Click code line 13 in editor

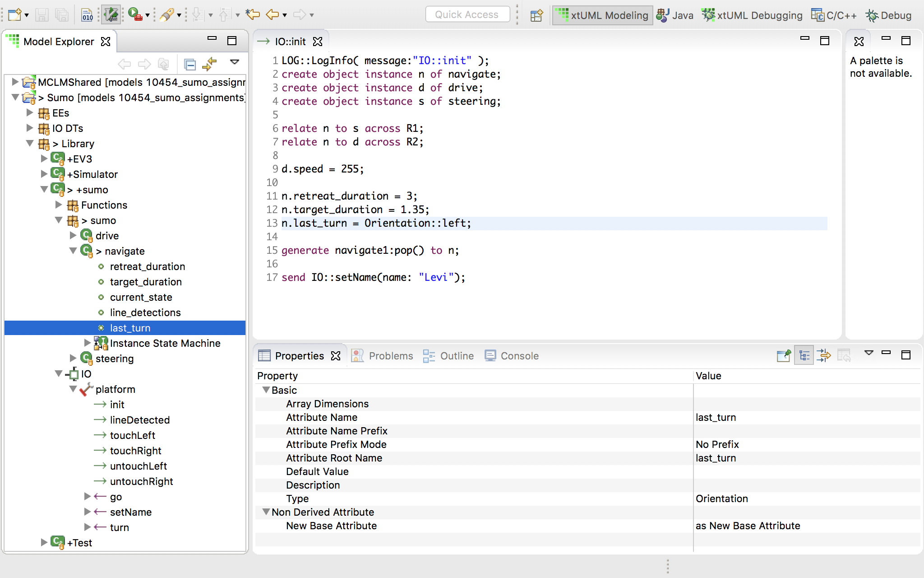(554, 223)
